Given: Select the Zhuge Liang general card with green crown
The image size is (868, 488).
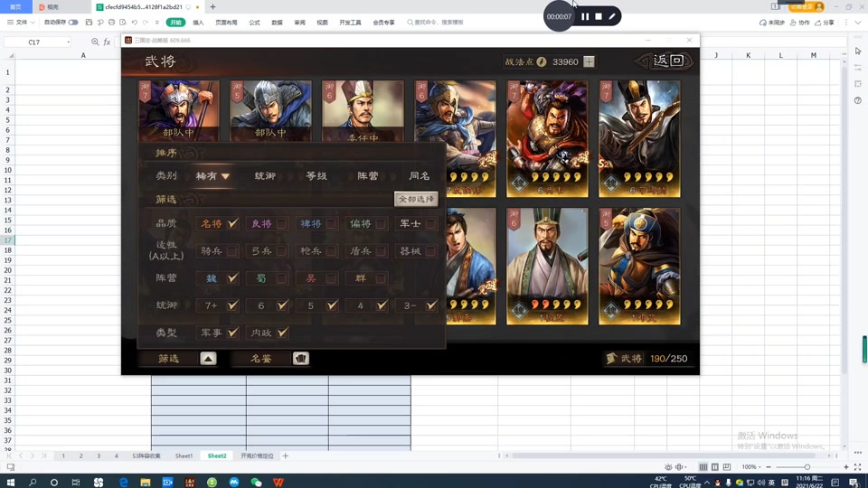Looking at the screenshot, I should 547,266.
